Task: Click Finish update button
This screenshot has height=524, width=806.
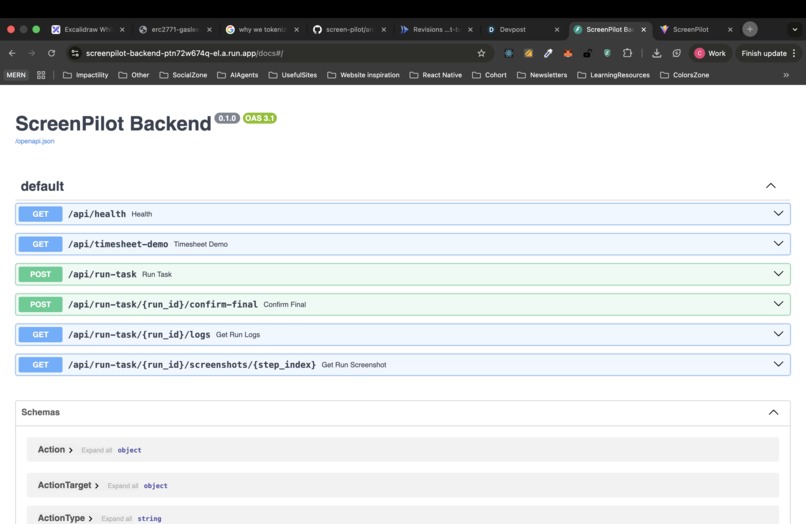Action: [x=764, y=53]
